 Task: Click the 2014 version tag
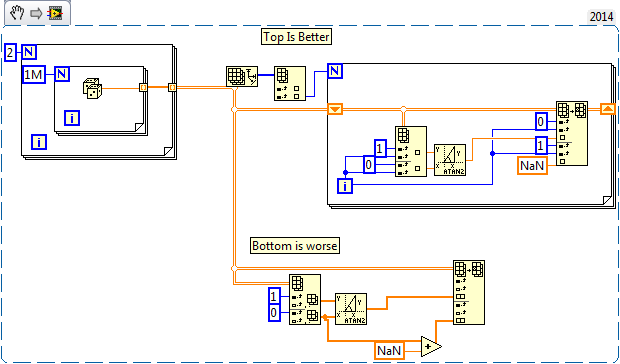click(x=601, y=17)
